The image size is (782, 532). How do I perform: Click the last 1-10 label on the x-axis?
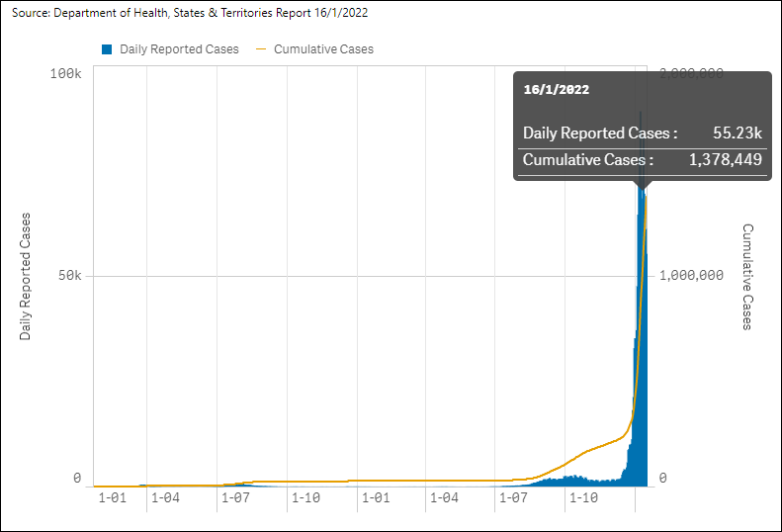(x=581, y=497)
